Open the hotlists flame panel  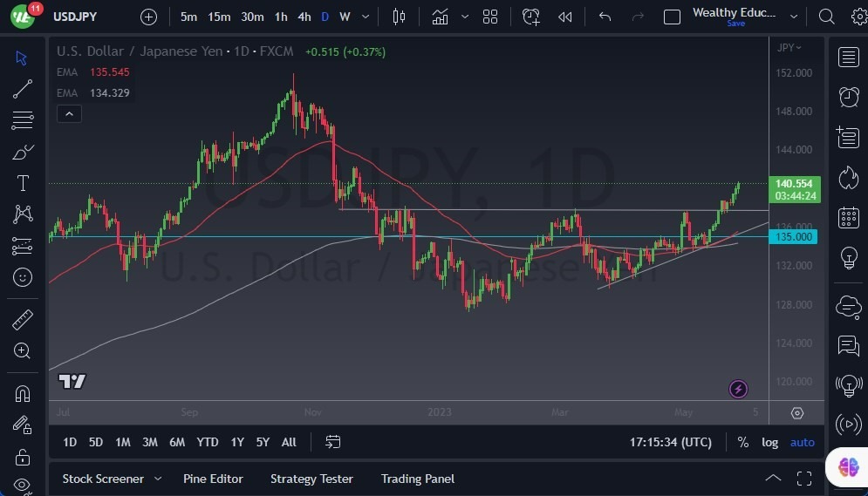click(848, 178)
